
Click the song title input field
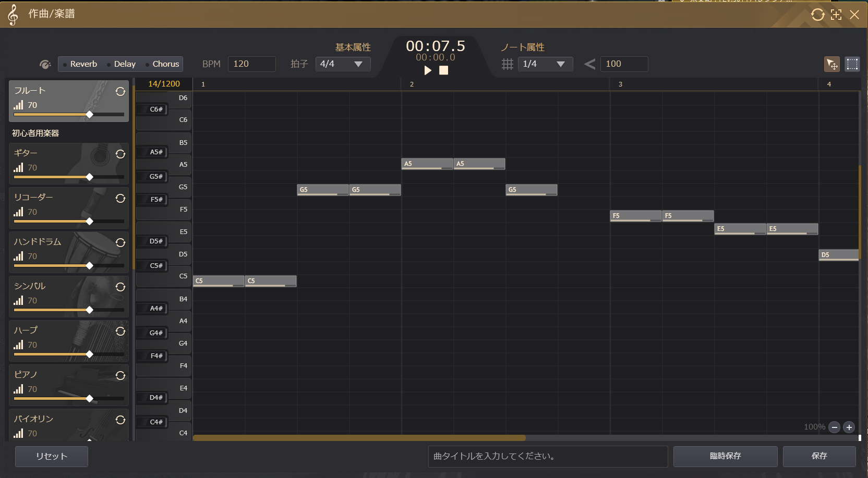point(548,456)
